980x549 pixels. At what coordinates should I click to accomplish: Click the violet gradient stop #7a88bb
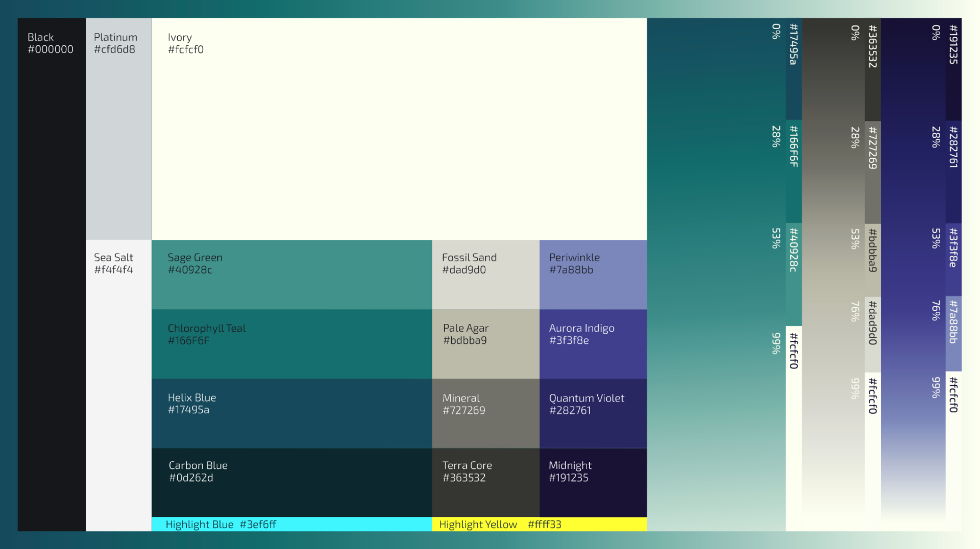click(x=953, y=334)
